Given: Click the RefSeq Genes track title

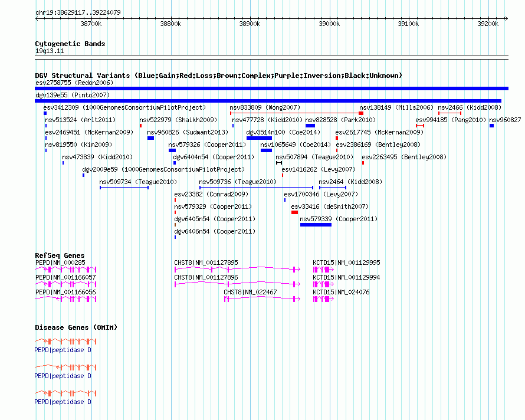Looking at the screenshot, I should pos(60,255).
